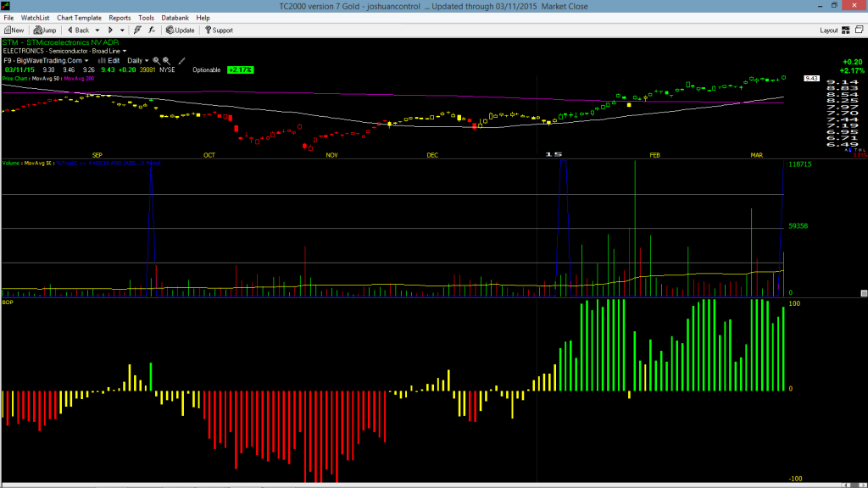Click the MovAvg 200 legend label

tap(79, 79)
